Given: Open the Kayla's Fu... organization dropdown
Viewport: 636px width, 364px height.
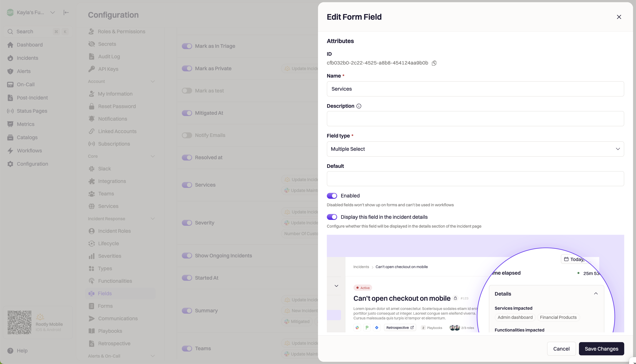Looking at the screenshot, I should click(53, 13).
